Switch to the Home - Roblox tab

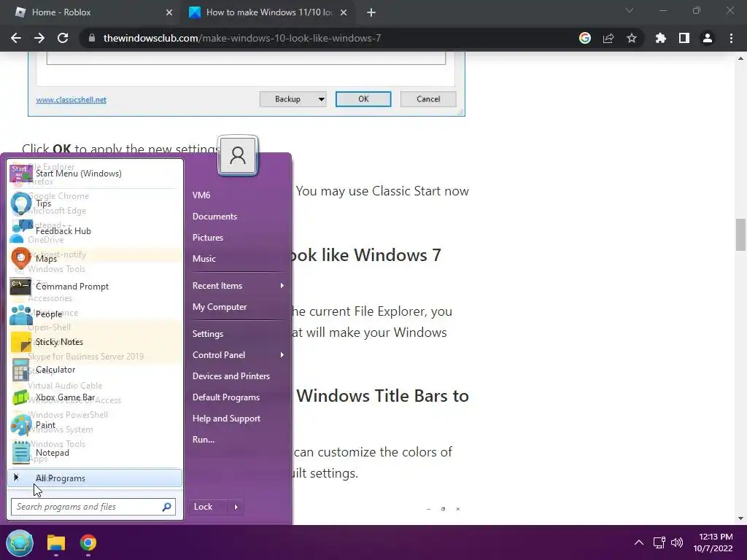click(x=90, y=12)
